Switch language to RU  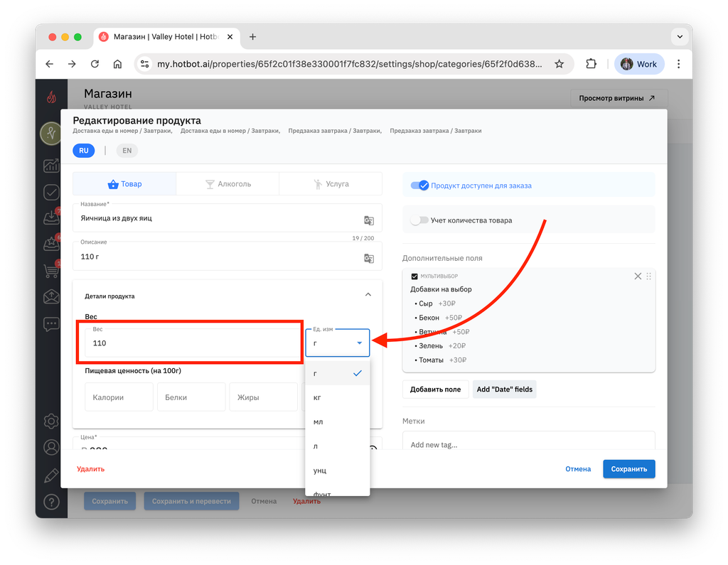coord(84,151)
